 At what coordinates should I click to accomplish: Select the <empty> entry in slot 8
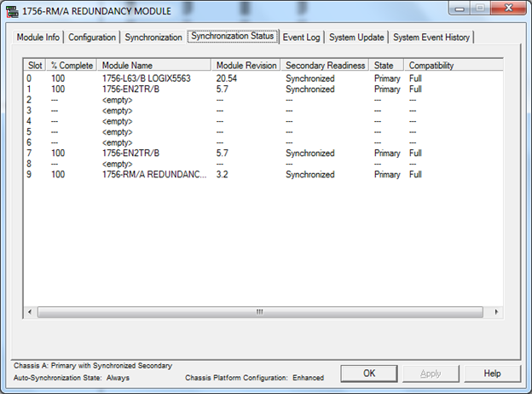pyautogui.click(x=118, y=164)
